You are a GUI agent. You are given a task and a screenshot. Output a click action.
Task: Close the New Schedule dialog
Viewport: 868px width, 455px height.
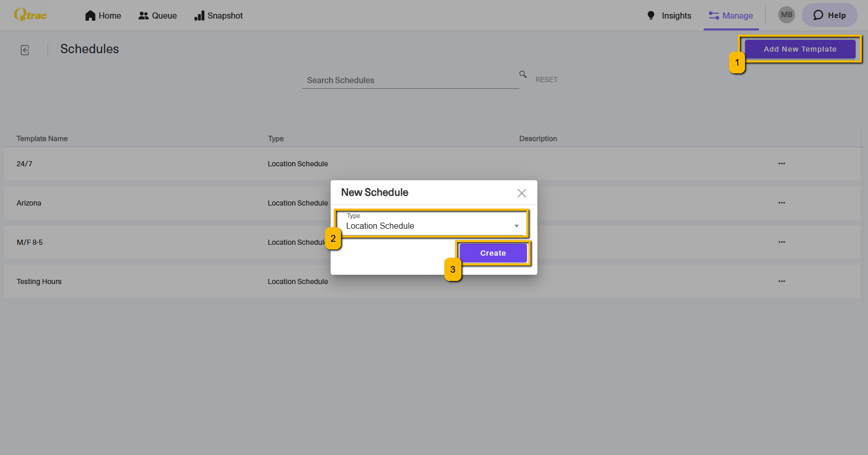522,193
